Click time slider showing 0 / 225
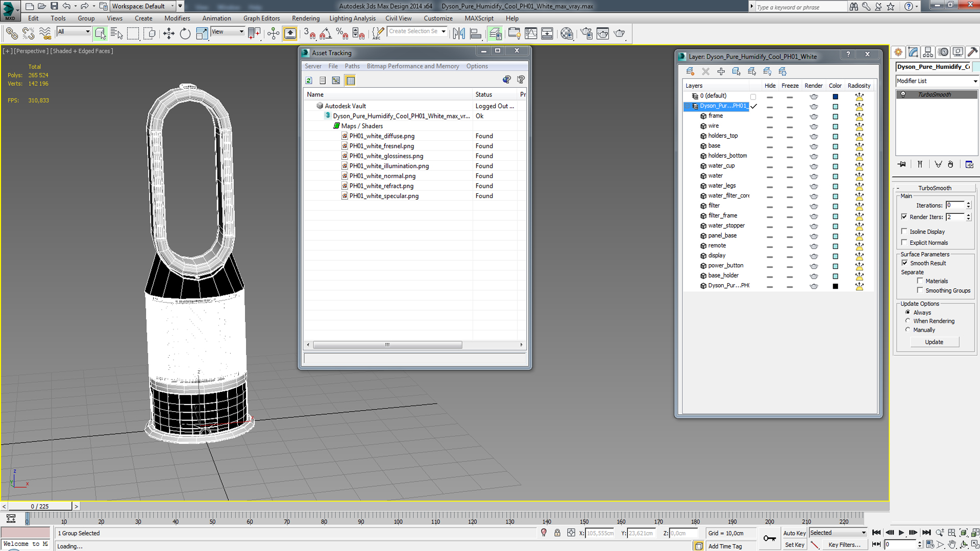Image resolution: width=980 pixels, height=551 pixels. (40, 507)
